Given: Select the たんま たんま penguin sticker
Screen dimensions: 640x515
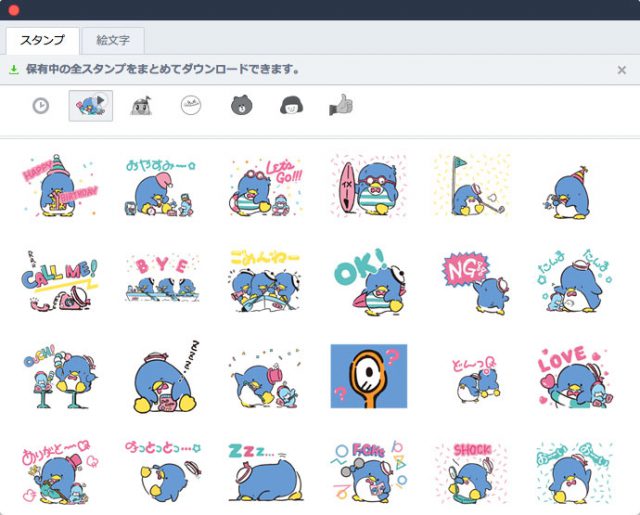Looking at the screenshot, I should pos(575,280).
